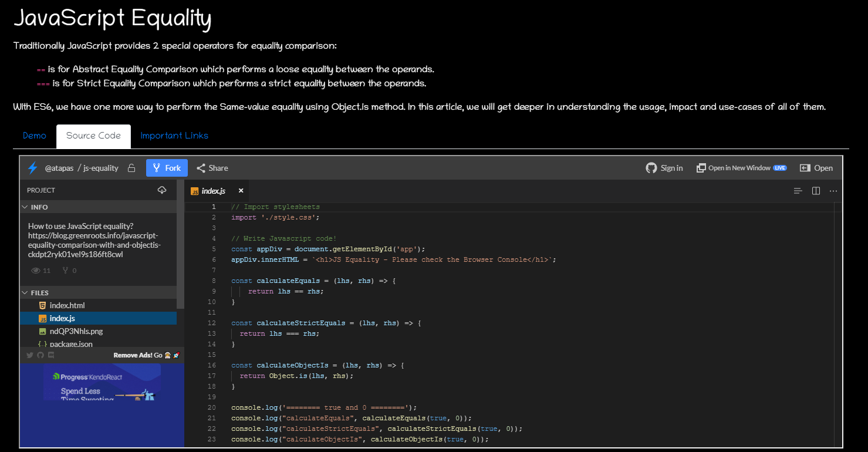Screen dimensions: 868x452
Task: Click code line 6 with appDiv.innerHTML
Action: (393, 259)
